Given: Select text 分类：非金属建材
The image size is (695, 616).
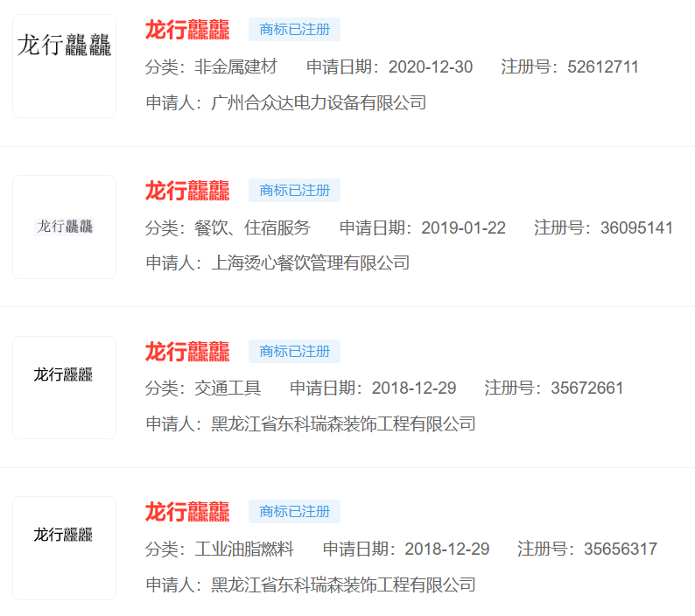Looking at the screenshot, I should 211,66.
